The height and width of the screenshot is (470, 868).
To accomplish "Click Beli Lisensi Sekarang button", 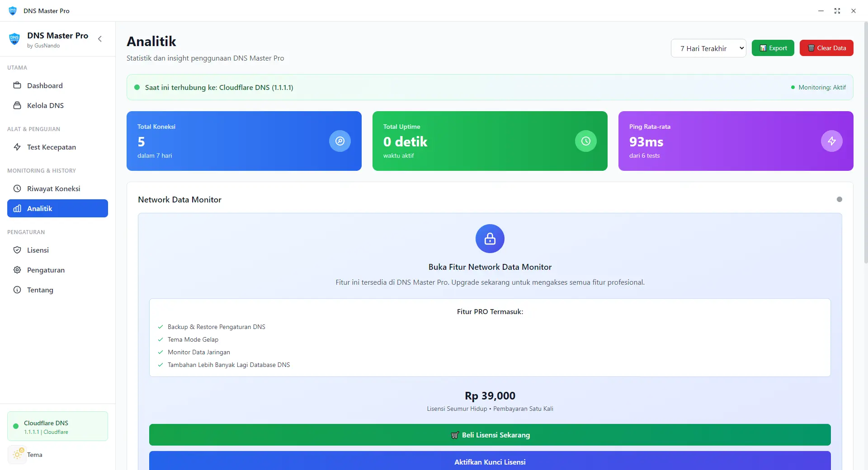I will [x=490, y=435].
